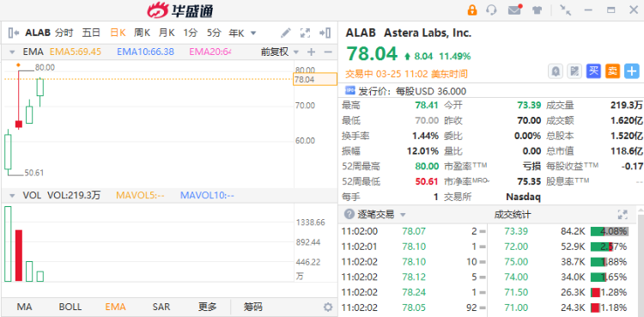Click the shrink window arrows icon
This screenshot has width=644, height=317.
point(566,10)
